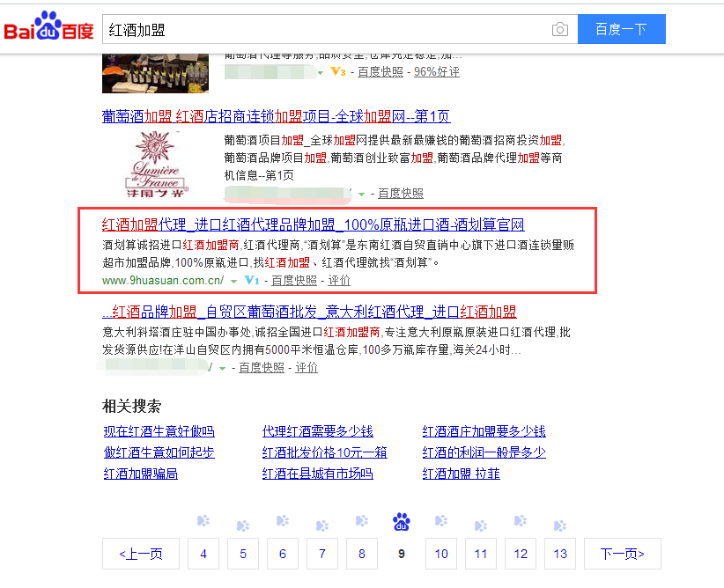
Task: Go to results page 13
Action: (x=560, y=554)
